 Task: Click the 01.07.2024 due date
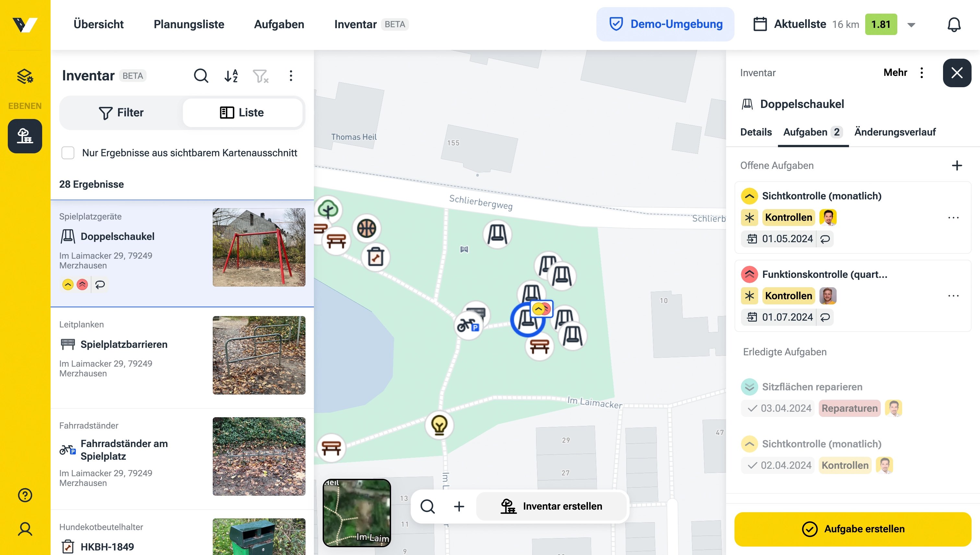(x=787, y=317)
